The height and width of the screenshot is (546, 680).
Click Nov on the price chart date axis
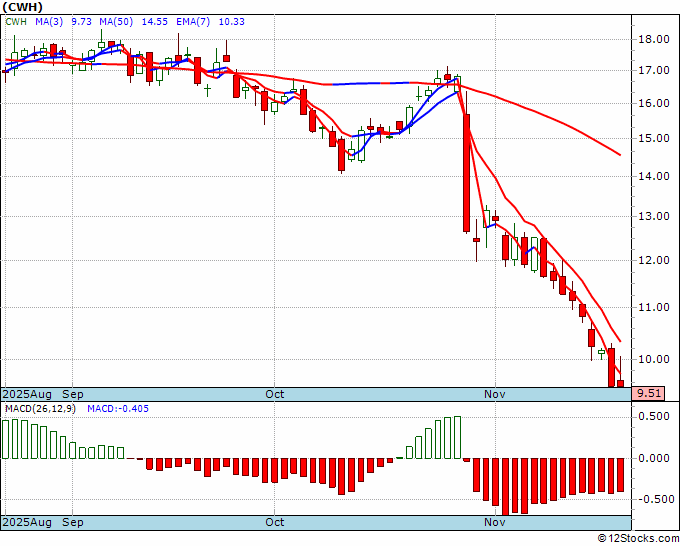tap(495, 394)
